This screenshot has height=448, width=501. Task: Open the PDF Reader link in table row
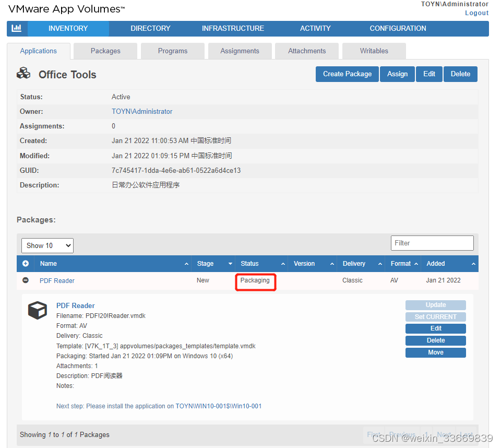click(57, 281)
